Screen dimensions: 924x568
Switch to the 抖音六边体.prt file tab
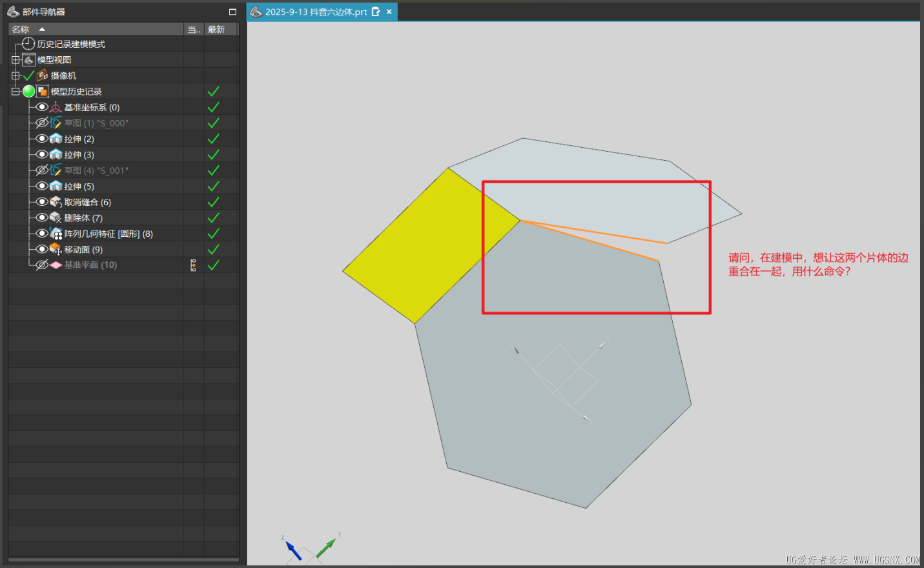[x=316, y=12]
